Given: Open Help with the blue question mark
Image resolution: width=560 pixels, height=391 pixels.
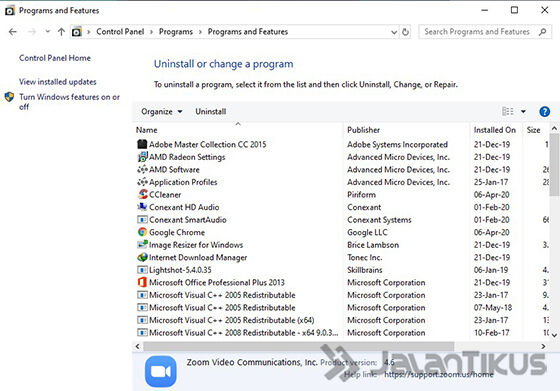Looking at the screenshot, I should (x=544, y=112).
